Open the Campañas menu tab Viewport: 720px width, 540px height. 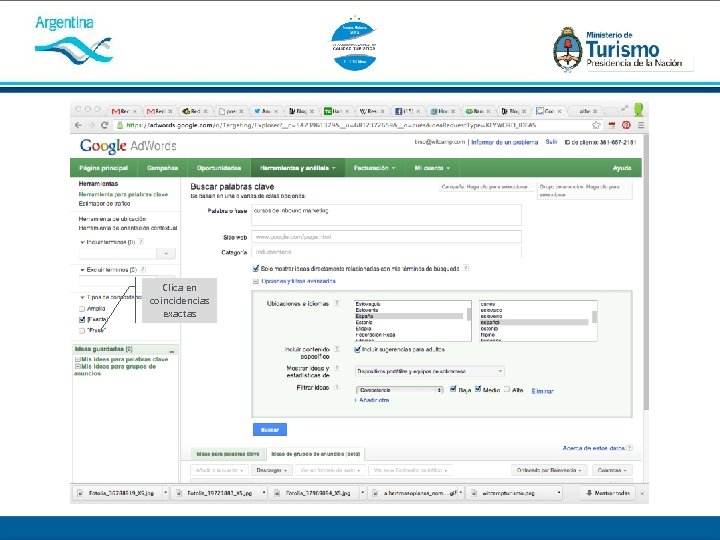coord(162,168)
